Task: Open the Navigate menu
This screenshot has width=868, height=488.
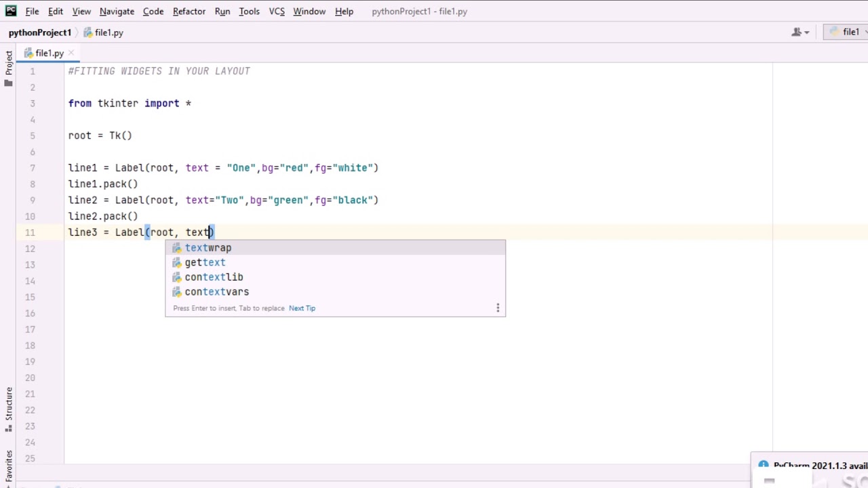Action: pos(117,12)
